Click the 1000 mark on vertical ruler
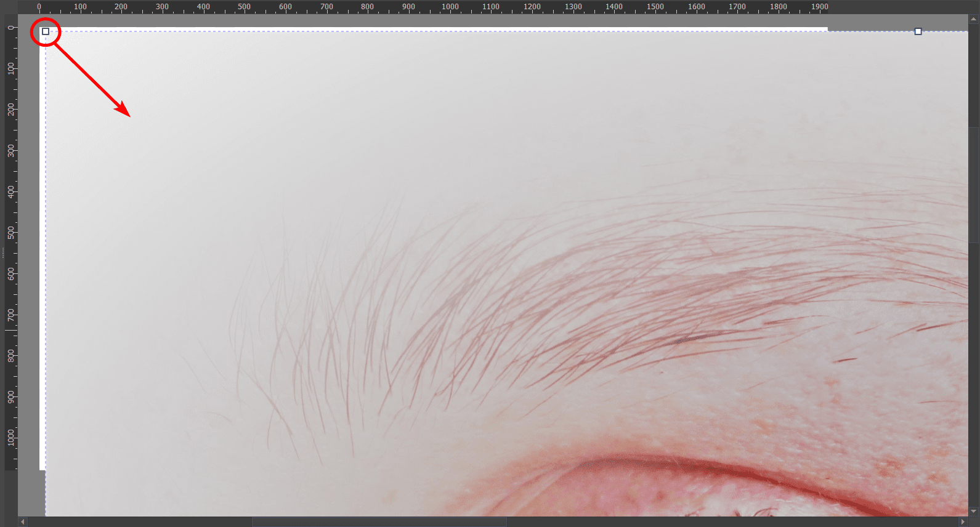Image resolution: width=980 pixels, height=527 pixels. pos(10,438)
